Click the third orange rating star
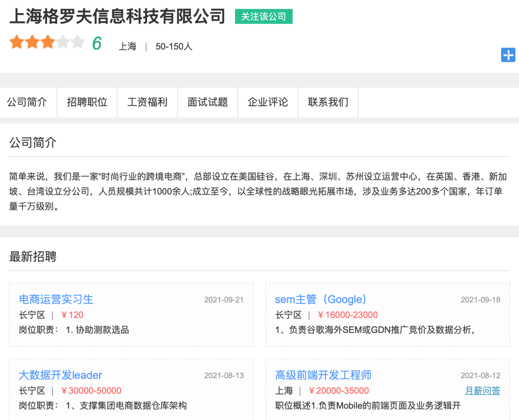Screen dimensions: 519x420 (48, 43)
